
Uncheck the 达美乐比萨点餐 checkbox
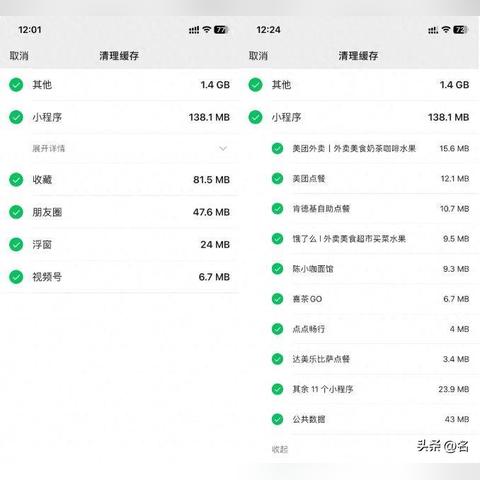[x=277, y=359]
